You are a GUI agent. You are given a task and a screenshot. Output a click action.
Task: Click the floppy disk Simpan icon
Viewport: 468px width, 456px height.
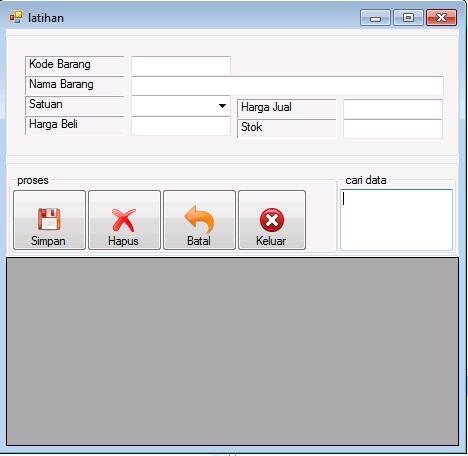pos(49,219)
